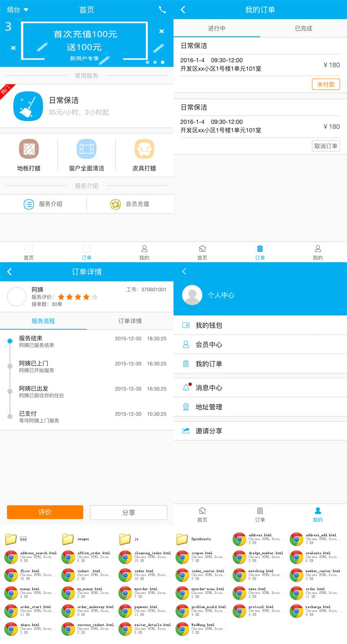Screen dimensions: 347x644
Task: Open the 日常保洁 cleaning service icon
Action: click(x=28, y=106)
